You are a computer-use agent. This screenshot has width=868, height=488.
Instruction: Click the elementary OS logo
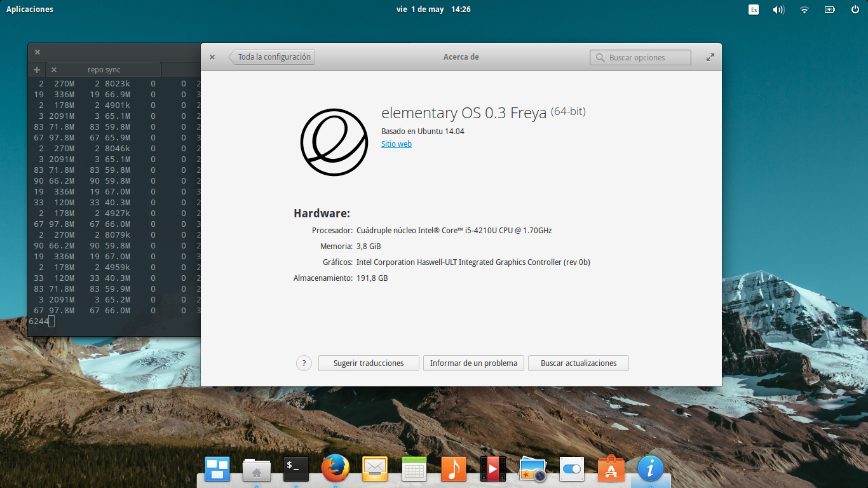pyautogui.click(x=334, y=142)
